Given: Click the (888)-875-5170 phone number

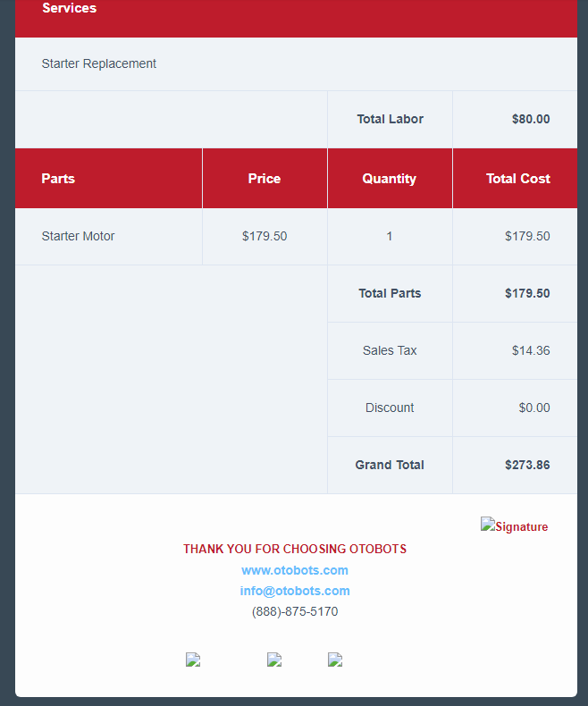Looking at the screenshot, I should [295, 611].
